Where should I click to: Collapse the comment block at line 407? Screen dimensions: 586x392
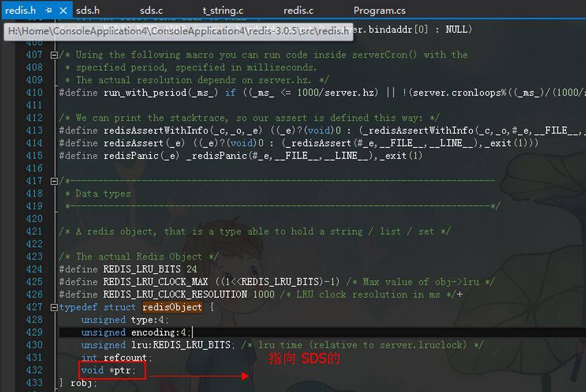point(54,55)
